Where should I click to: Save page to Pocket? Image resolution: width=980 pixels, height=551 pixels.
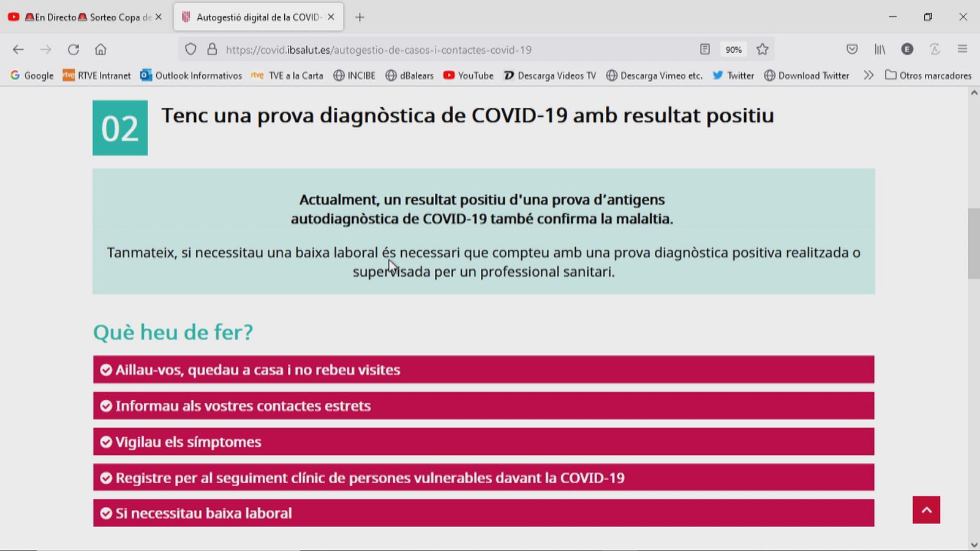coord(852,50)
